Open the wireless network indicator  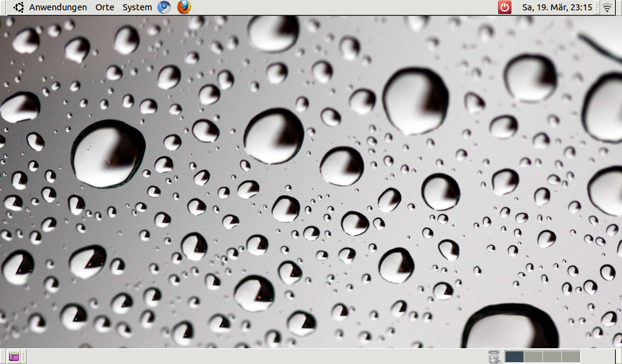pyautogui.click(x=607, y=7)
